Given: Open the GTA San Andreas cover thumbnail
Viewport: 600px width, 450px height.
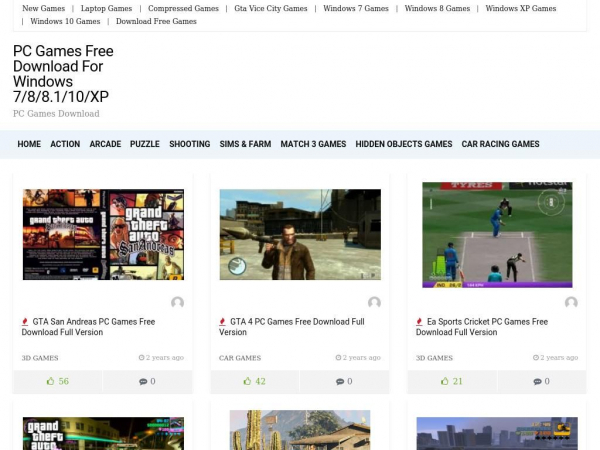Looking at the screenshot, I should pos(103,235).
